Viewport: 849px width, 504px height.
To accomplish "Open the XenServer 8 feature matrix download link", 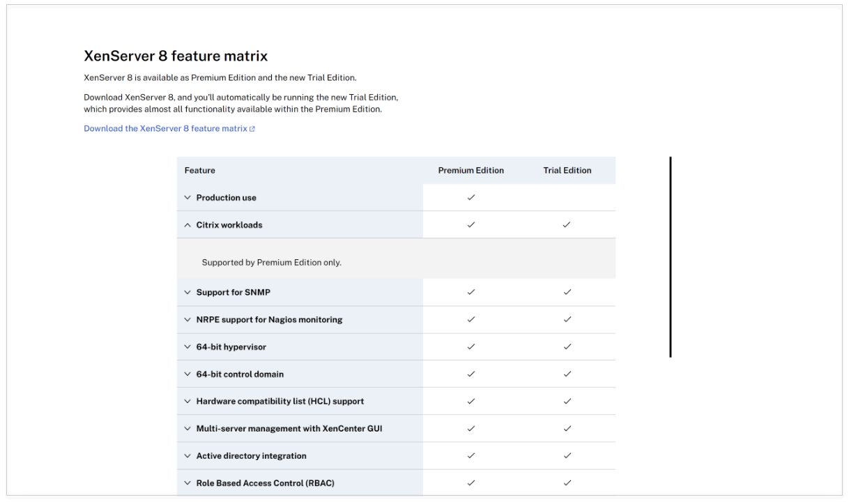I will (x=165, y=128).
